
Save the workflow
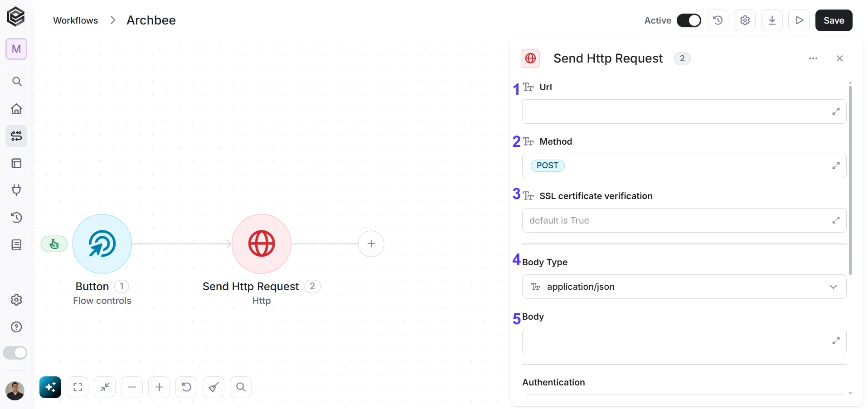tap(834, 20)
